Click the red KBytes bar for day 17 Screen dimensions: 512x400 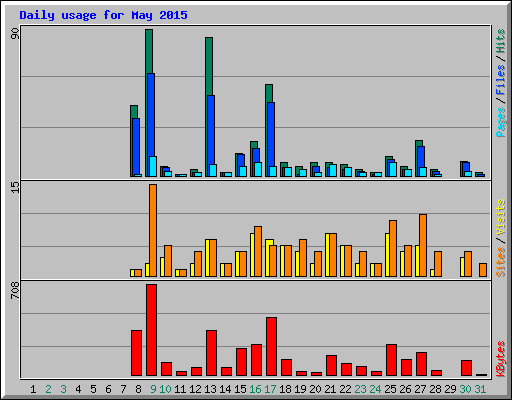[x=271, y=347]
